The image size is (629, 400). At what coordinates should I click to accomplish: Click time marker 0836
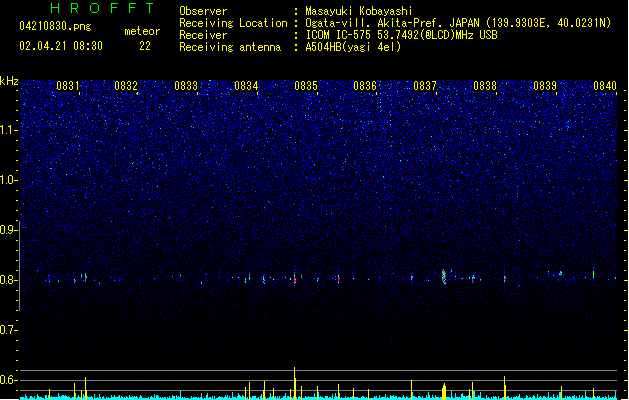(x=365, y=86)
